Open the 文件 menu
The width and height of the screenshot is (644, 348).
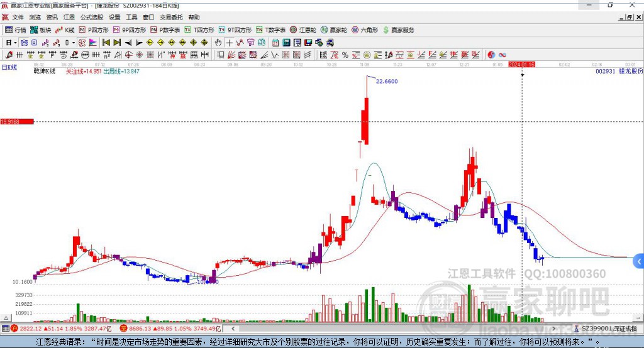(x=18, y=17)
